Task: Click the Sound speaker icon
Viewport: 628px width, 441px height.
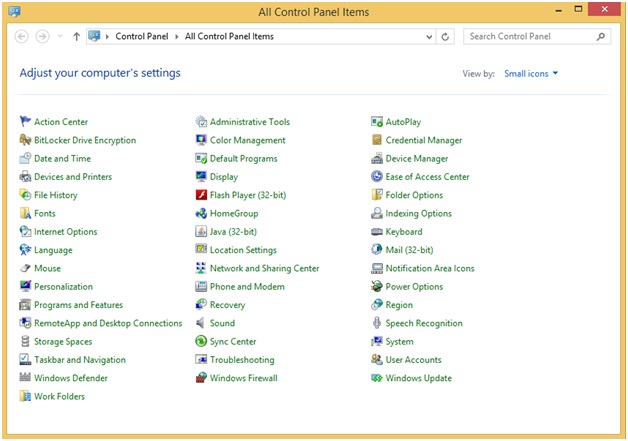Action: pyautogui.click(x=201, y=323)
